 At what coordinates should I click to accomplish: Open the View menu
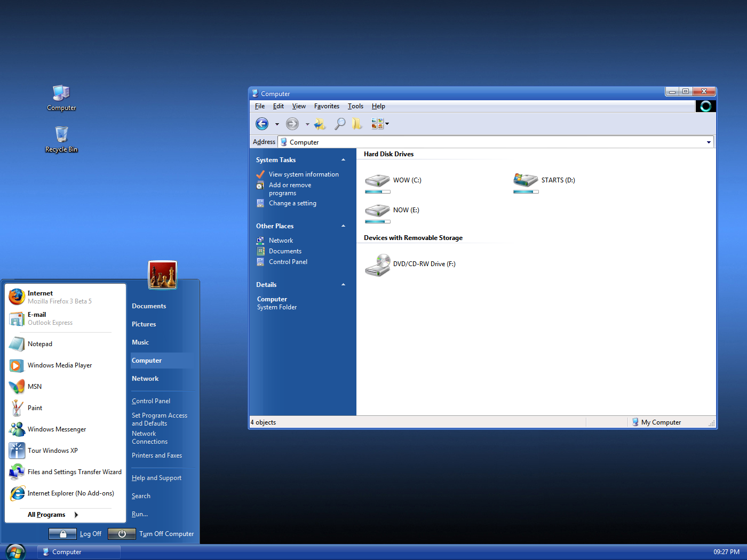tap(299, 106)
